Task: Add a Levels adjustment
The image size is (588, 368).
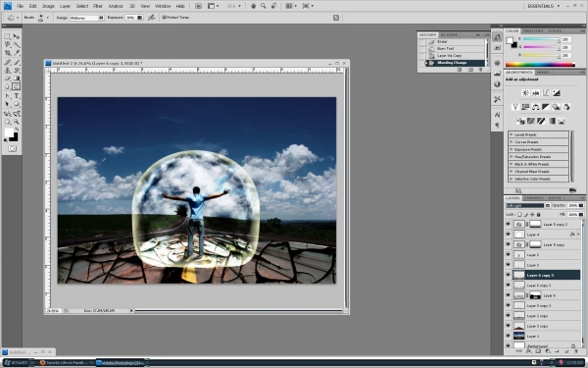Action: click(535, 93)
